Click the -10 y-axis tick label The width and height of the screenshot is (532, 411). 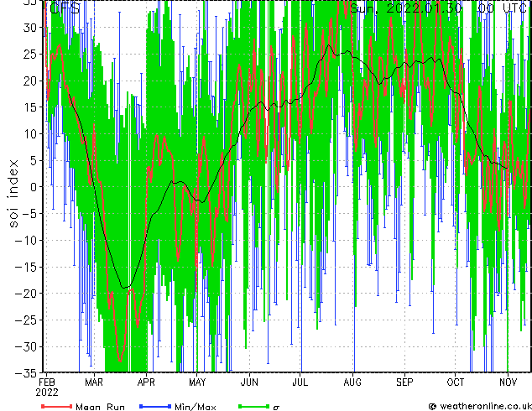pos(26,240)
